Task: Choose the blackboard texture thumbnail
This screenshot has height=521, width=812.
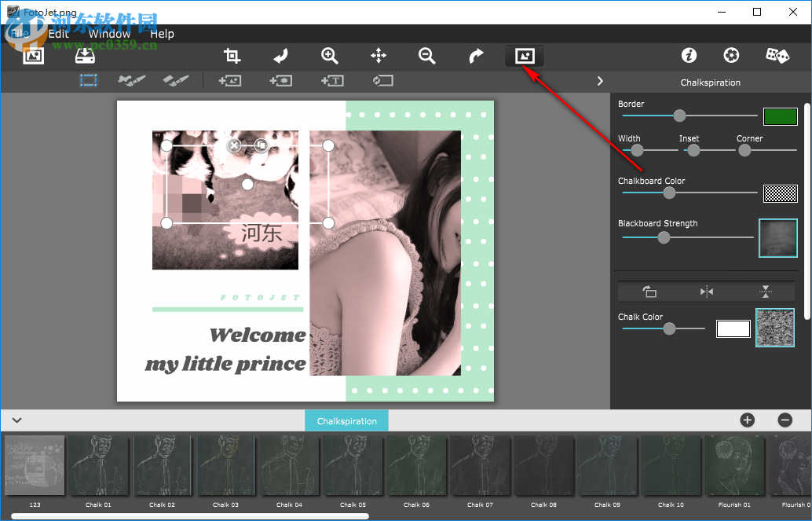Action: click(777, 238)
